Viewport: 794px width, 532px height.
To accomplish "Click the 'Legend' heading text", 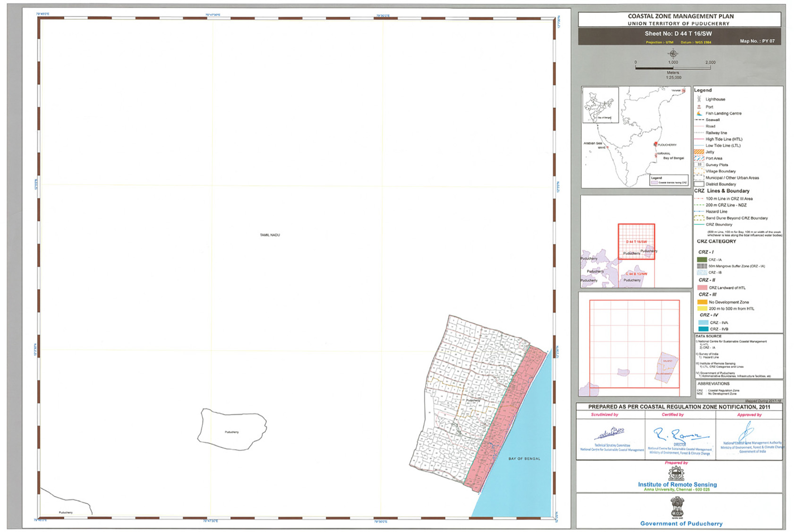I will click(x=702, y=90).
